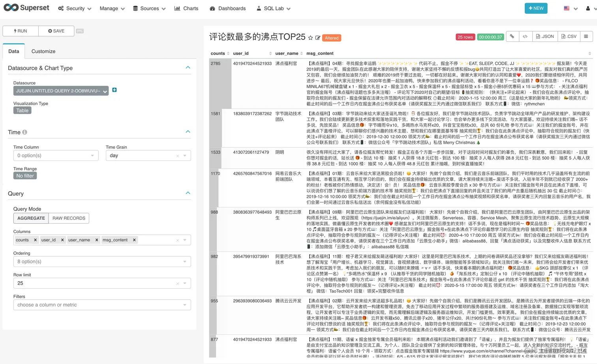This screenshot has height=364, width=597.
Task: Remove user_id from Columns
Action: [62, 240]
